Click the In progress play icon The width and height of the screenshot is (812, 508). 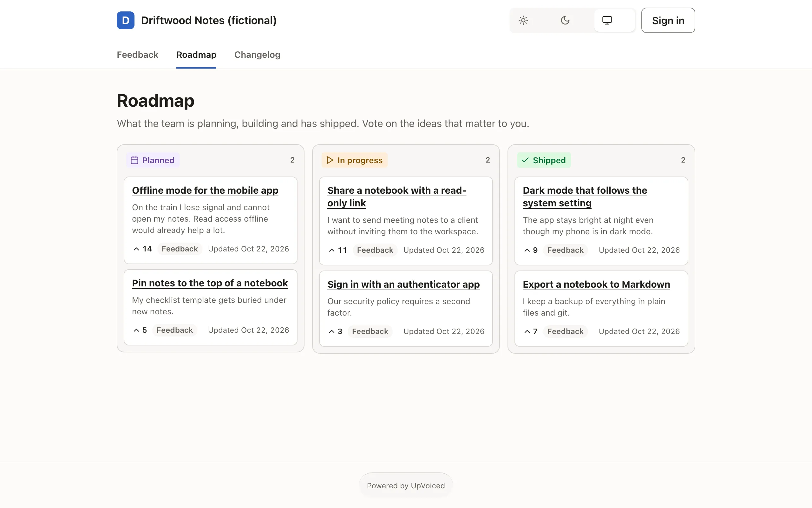[x=330, y=160]
